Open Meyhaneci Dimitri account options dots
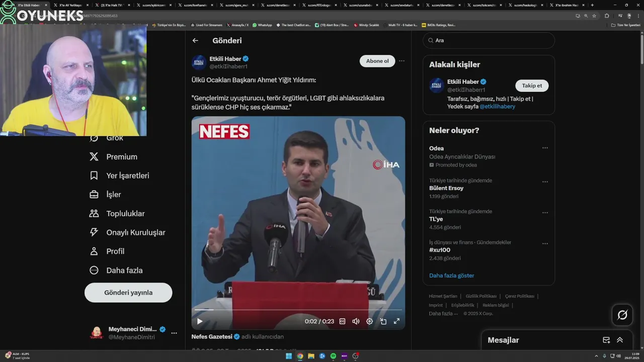 click(x=174, y=333)
